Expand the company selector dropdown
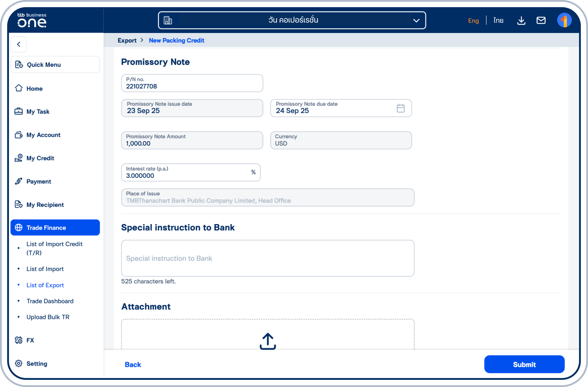Image resolution: width=588 pixels, height=387 pixels. point(416,20)
